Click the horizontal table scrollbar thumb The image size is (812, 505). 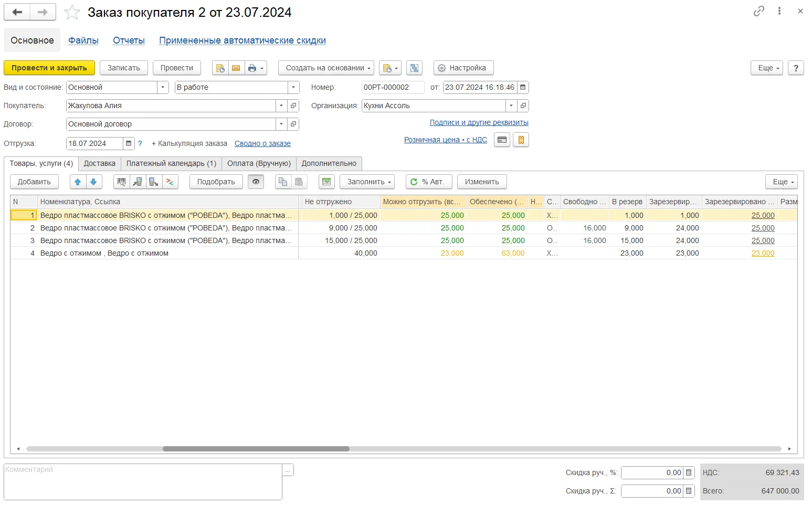(256, 449)
